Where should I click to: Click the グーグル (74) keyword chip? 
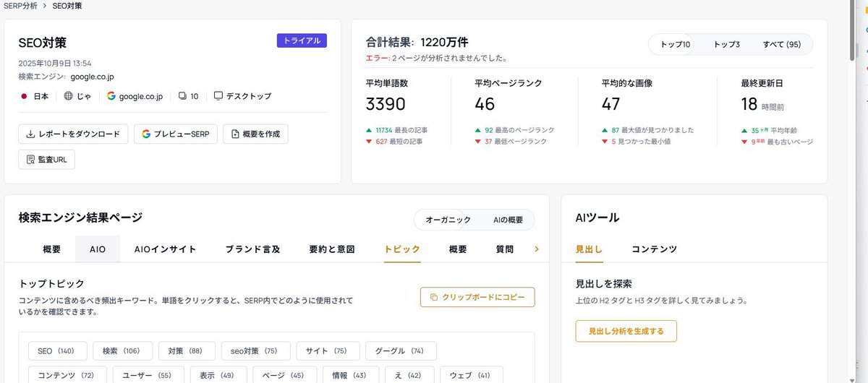(x=401, y=350)
